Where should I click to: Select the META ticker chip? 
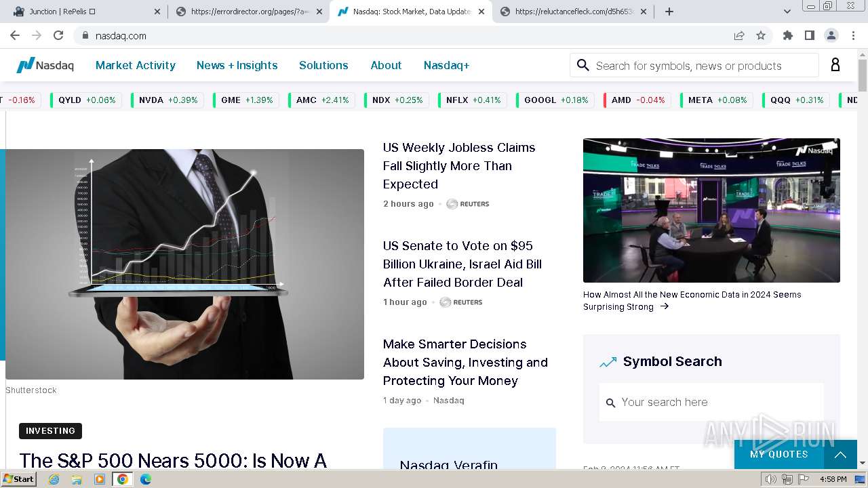coord(716,100)
